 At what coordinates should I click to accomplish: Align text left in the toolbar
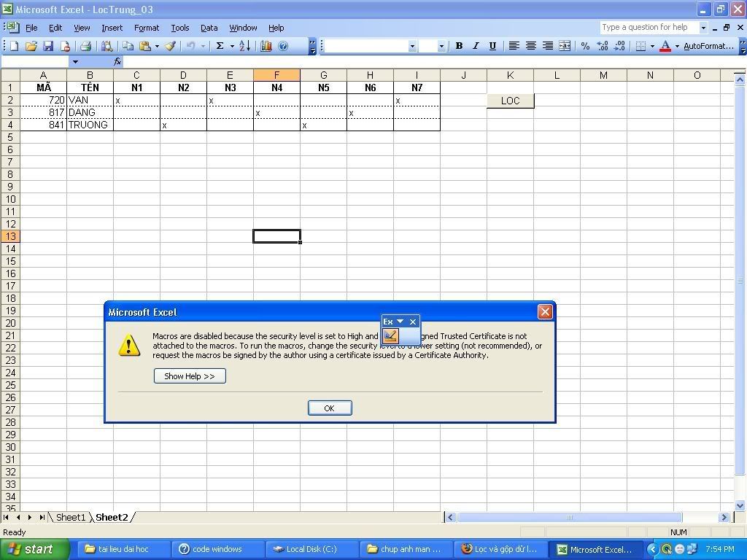click(x=514, y=46)
